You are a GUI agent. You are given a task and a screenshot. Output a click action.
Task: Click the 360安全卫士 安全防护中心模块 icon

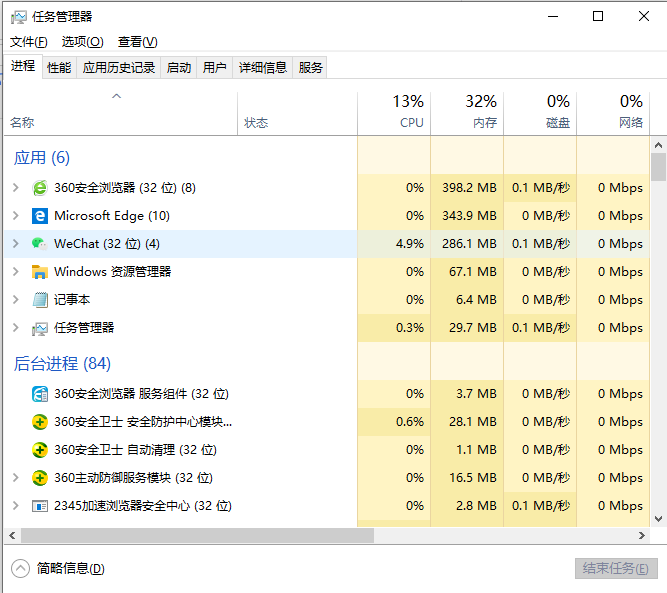click(40, 422)
